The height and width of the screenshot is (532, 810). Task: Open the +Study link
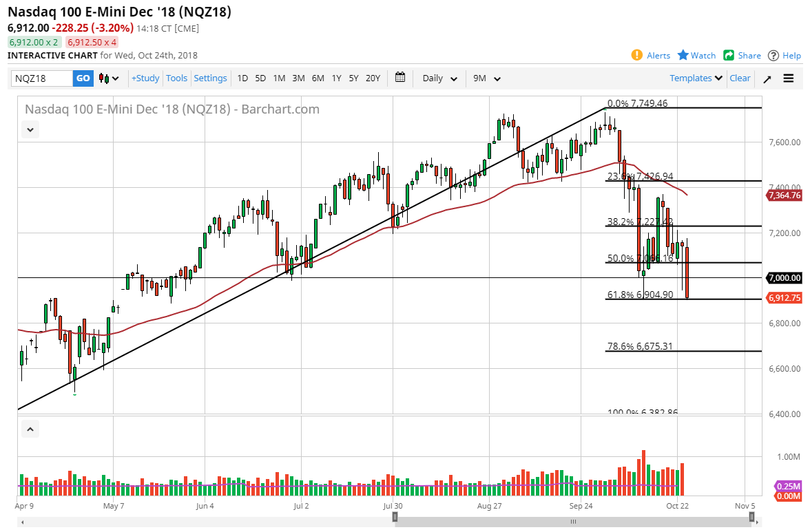pyautogui.click(x=145, y=78)
